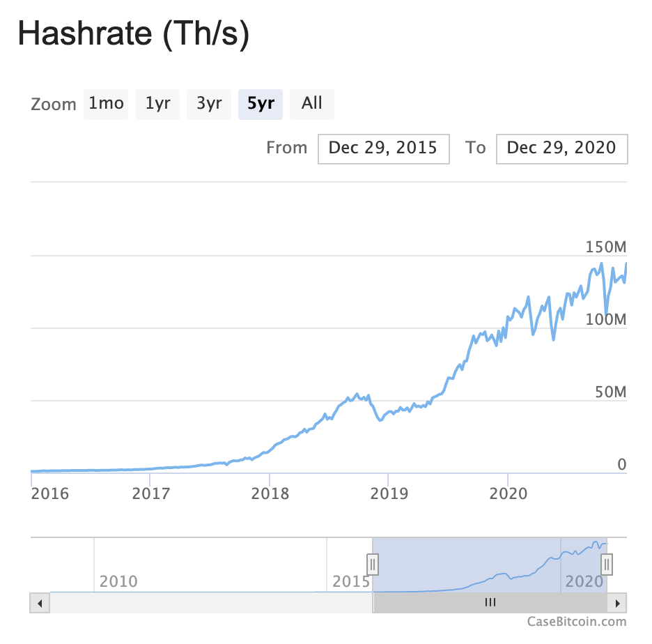This screenshot has width=652, height=644.
Task: Open the To date field
Action: tap(561, 148)
